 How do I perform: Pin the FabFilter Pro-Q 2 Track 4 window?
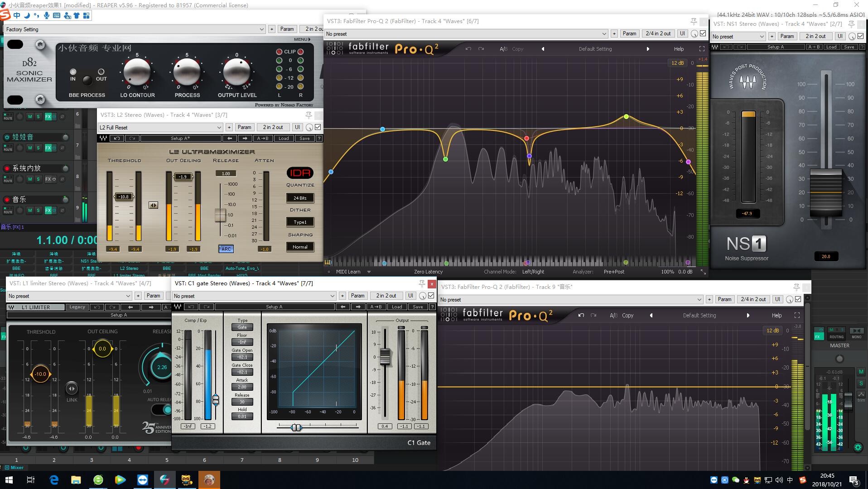[x=694, y=21]
